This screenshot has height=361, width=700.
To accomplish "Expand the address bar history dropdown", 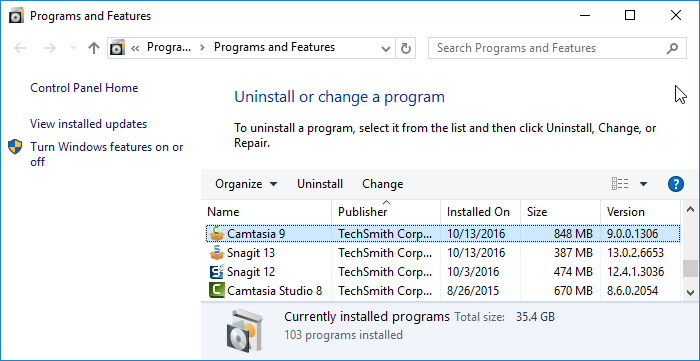I will (386, 49).
